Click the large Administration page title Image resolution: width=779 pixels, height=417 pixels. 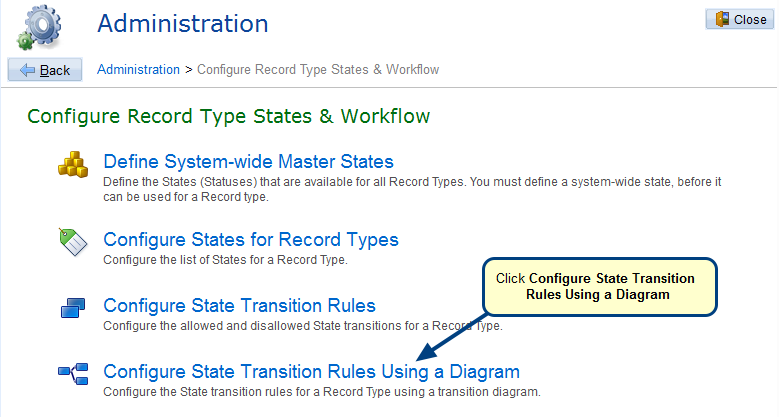[x=183, y=24]
